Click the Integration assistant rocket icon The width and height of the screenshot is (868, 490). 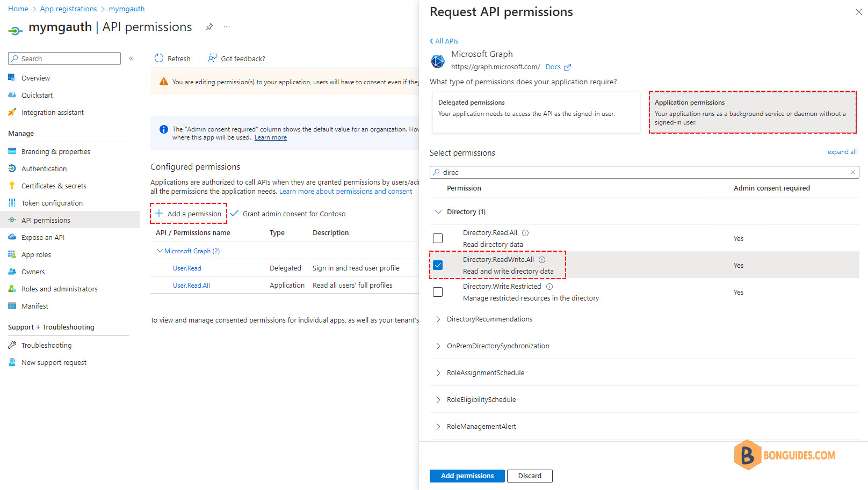pos(12,112)
